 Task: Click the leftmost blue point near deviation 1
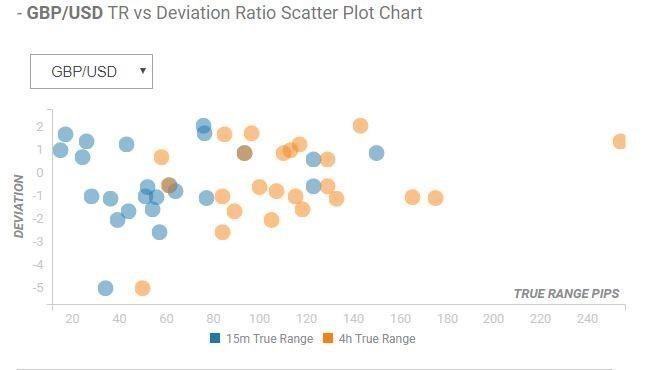tap(61, 150)
